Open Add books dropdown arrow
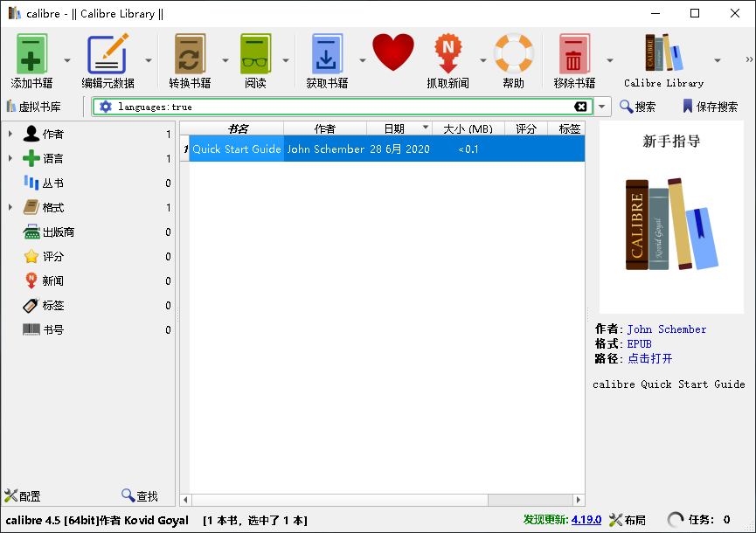 coord(67,60)
